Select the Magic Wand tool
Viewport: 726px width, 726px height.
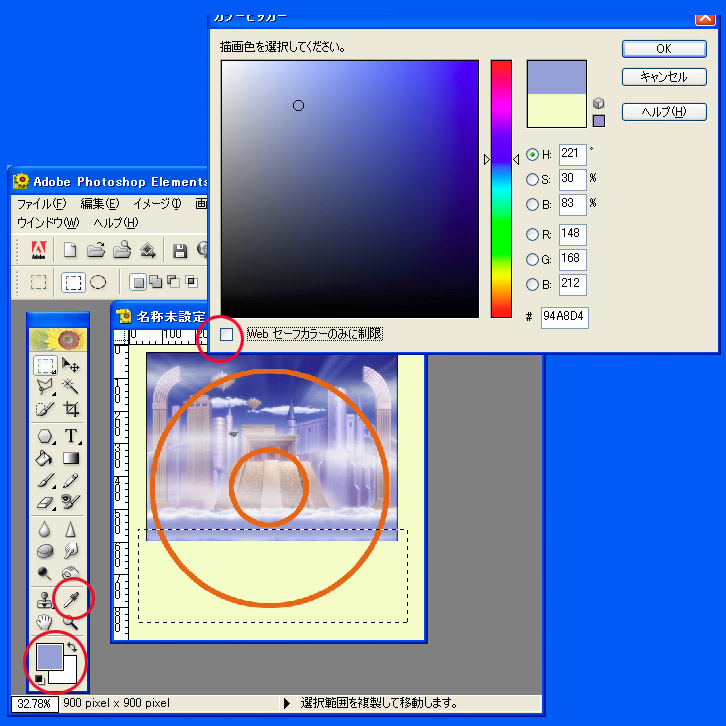[x=70, y=386]
